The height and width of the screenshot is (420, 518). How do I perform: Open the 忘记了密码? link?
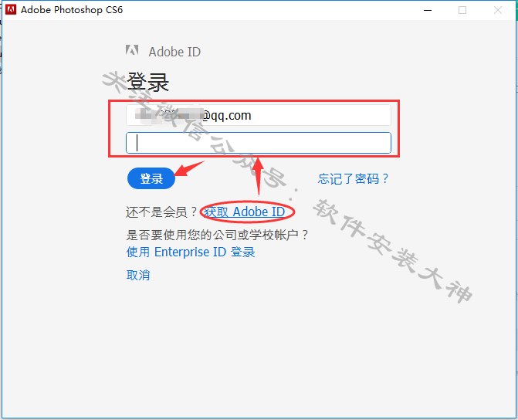click(x=353, y=179)
